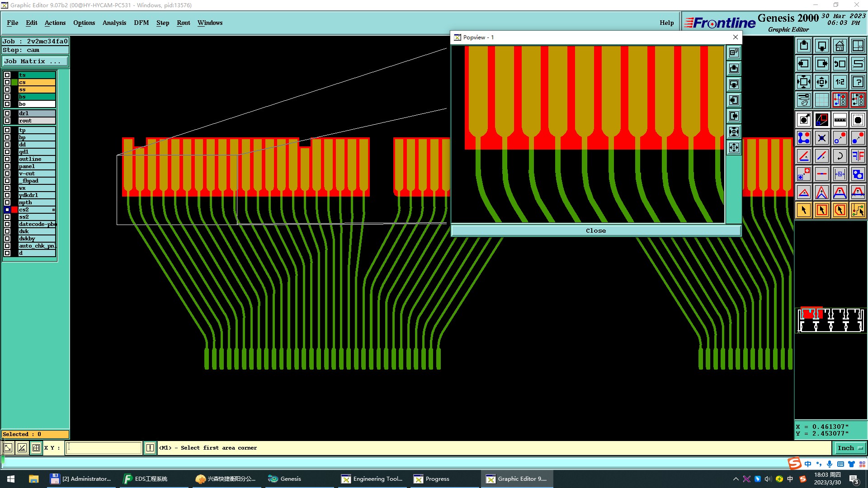Toggle the ts layer checkbox
Image resolution: width=868 pixels, height=488 pixels.
point(7,75)
